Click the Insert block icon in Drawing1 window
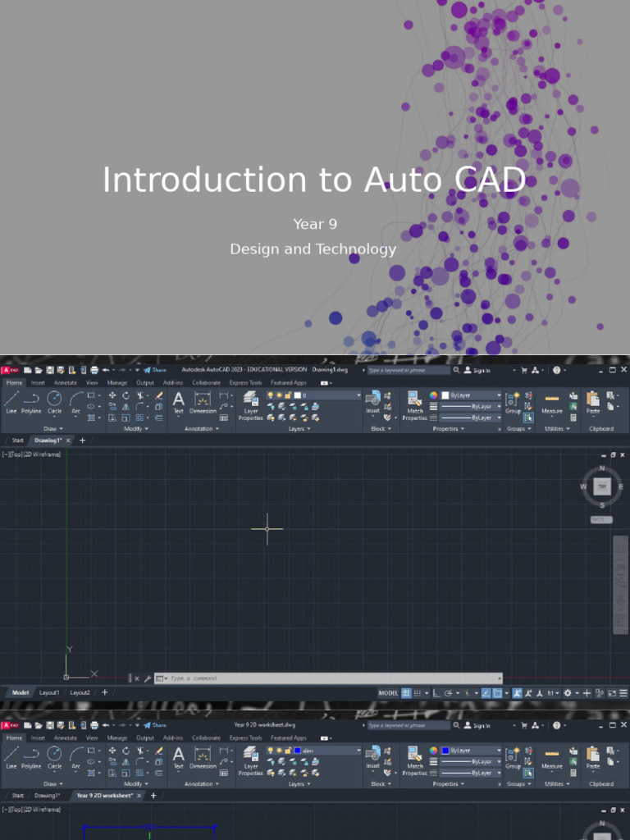This screenshot has height=840, width=630. point(373,402)
